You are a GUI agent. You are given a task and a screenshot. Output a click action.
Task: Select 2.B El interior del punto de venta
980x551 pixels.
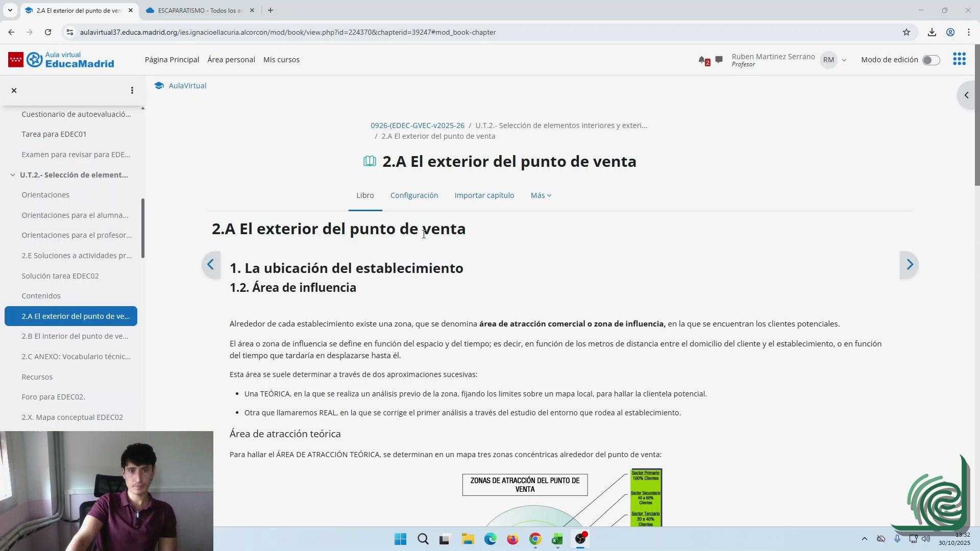tap(75, 336)
